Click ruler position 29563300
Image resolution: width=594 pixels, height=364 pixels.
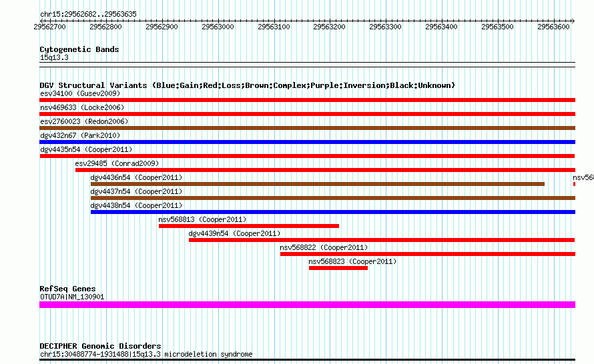click(385, 27)
